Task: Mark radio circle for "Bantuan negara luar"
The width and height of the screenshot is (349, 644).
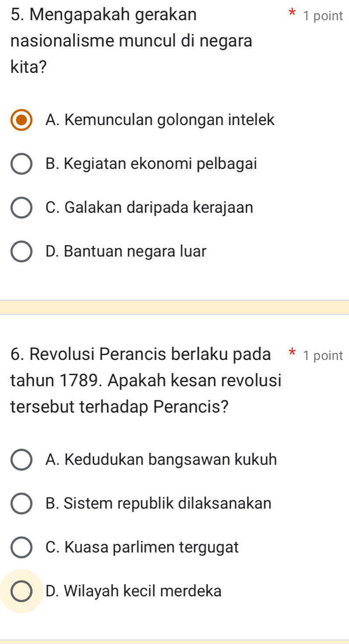Action: (x=21, y=252)
